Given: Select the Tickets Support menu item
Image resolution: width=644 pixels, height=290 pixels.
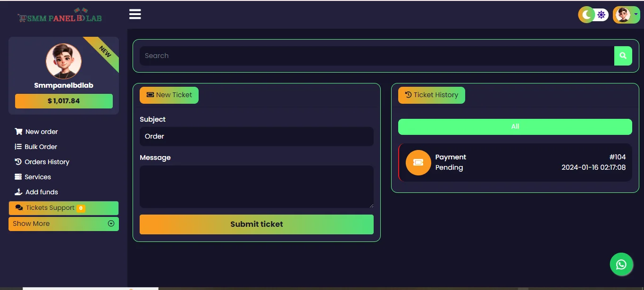Looking at the screenshot, I should point(50,208).
